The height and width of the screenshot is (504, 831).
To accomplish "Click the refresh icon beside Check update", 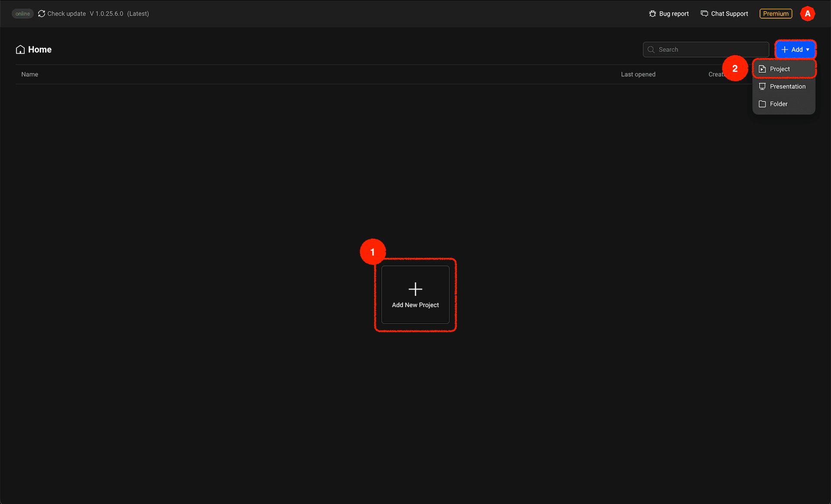I will (42, 14).
